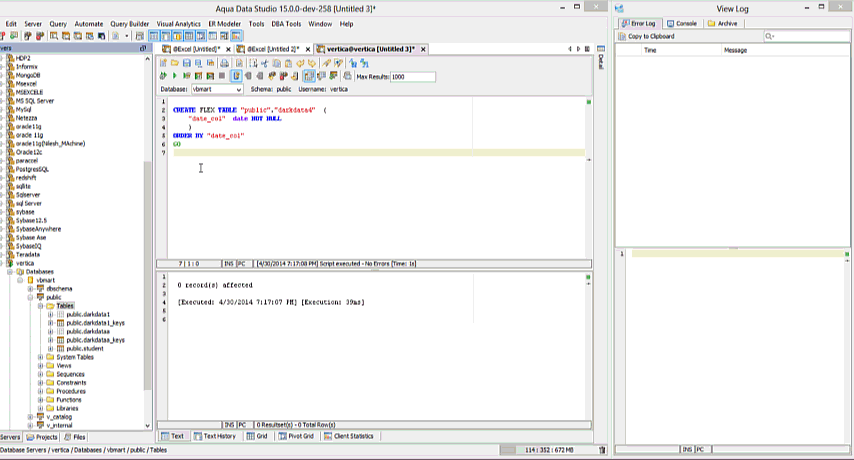Expand the dbschema node
Screen dimensions: 854x460
[30, 289]
